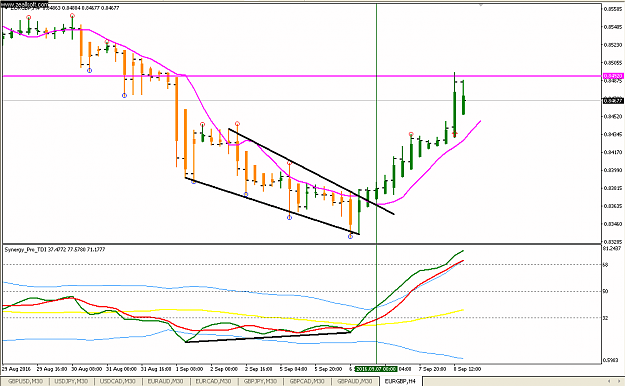Click the active EURGBP,H4 chart tab
Image resolution: width=625 pixels, height=386 pixels.
(x=400, y=381)
